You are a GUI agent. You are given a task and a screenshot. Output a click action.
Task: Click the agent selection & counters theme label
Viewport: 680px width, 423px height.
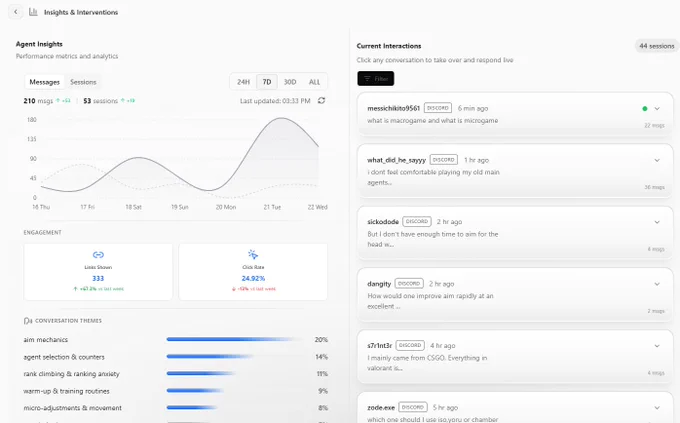[x=64, y=357]
